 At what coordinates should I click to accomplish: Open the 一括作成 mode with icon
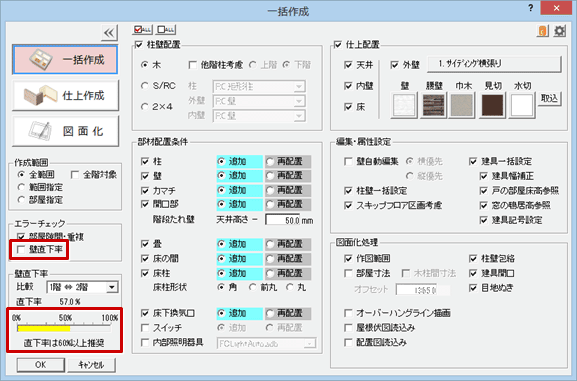coord(65,60)
